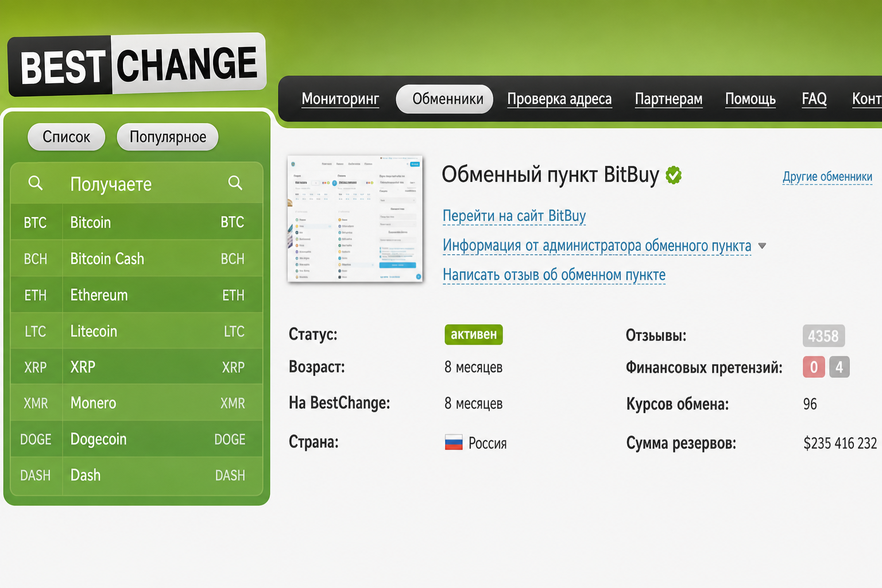Click the left ETH ticker cell
882x588 pixels.
point(36,295)
